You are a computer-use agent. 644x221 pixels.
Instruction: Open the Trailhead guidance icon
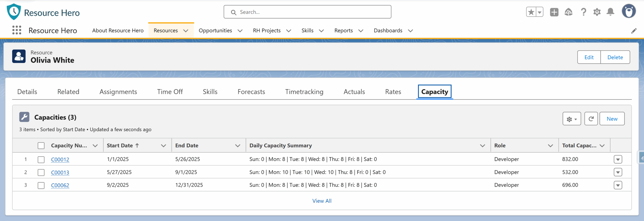point(569,12)
